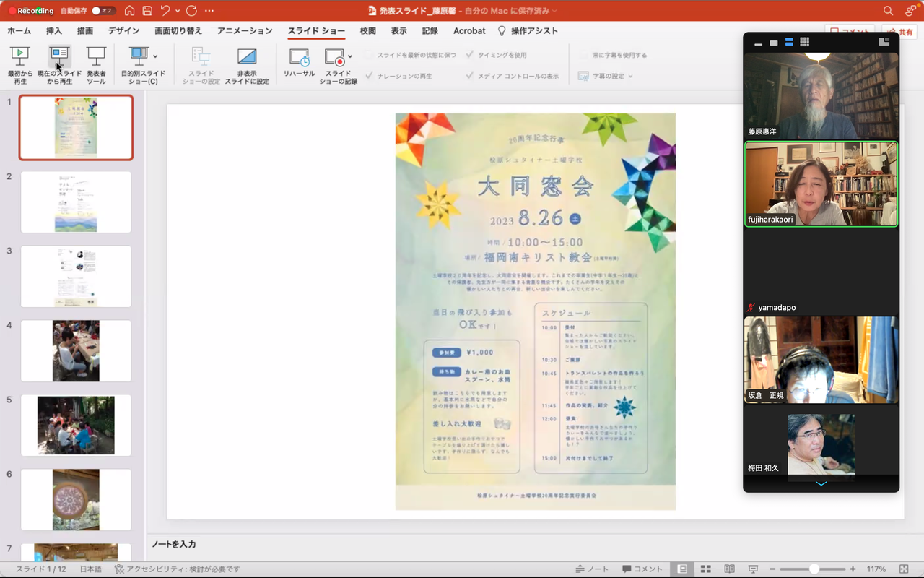Open the Design (デザイン) tab
The width and height of the screenshot is (924, 578).
click(x=124, y=31)
